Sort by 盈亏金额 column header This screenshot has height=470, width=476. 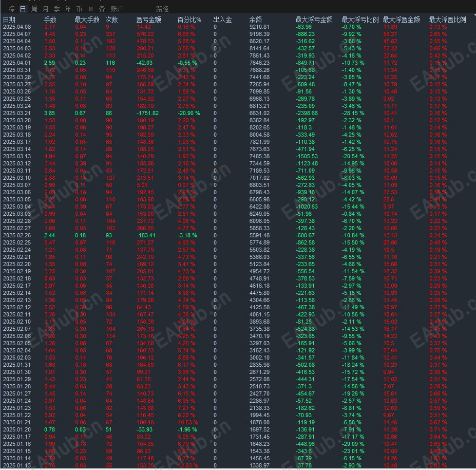tap(148, 20)
